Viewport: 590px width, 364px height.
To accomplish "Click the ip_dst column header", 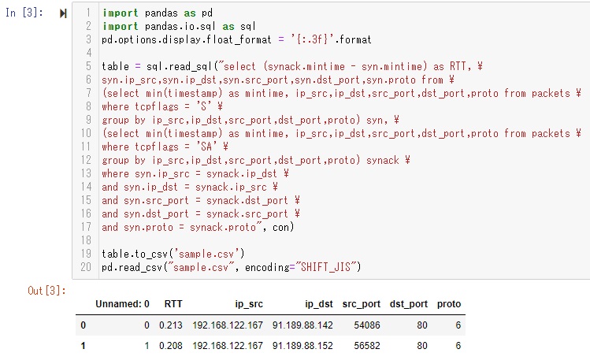I will [319, 304].
